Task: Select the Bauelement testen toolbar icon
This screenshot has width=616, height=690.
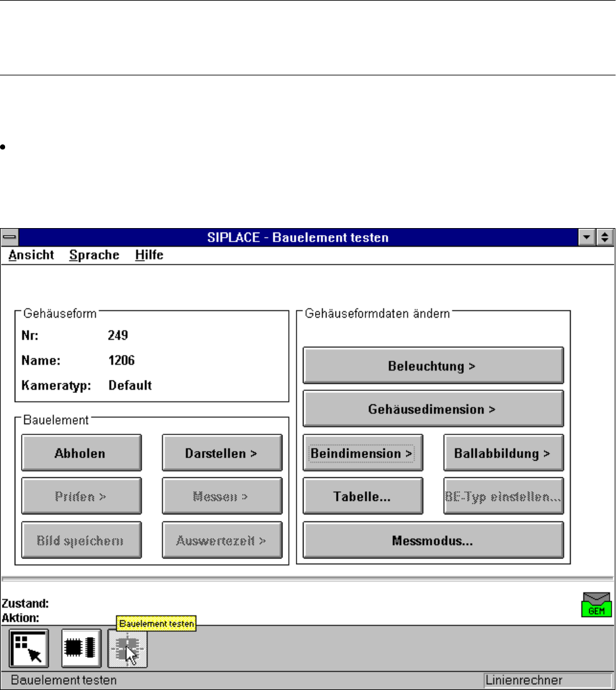Action: pos(128,648)
